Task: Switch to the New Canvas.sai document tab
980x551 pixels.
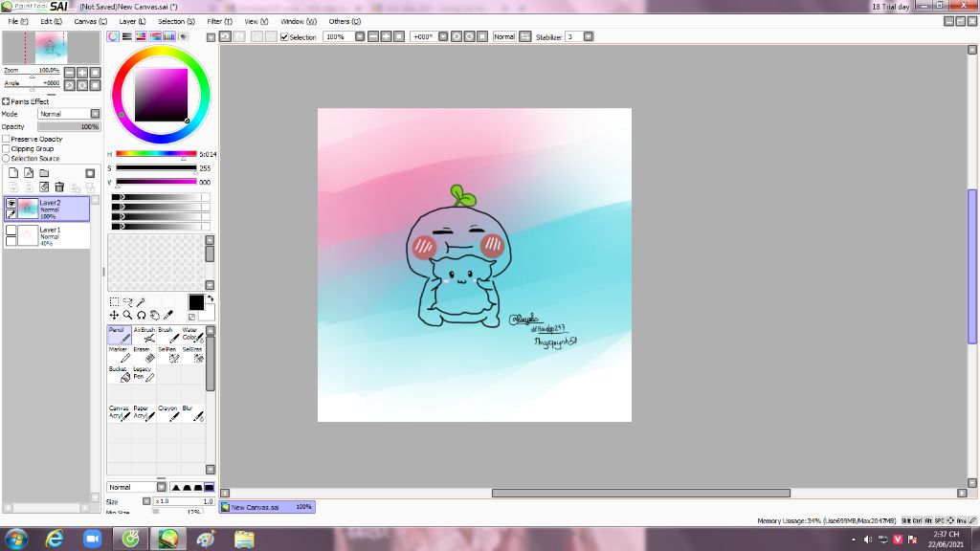Action: pos(267,507)
